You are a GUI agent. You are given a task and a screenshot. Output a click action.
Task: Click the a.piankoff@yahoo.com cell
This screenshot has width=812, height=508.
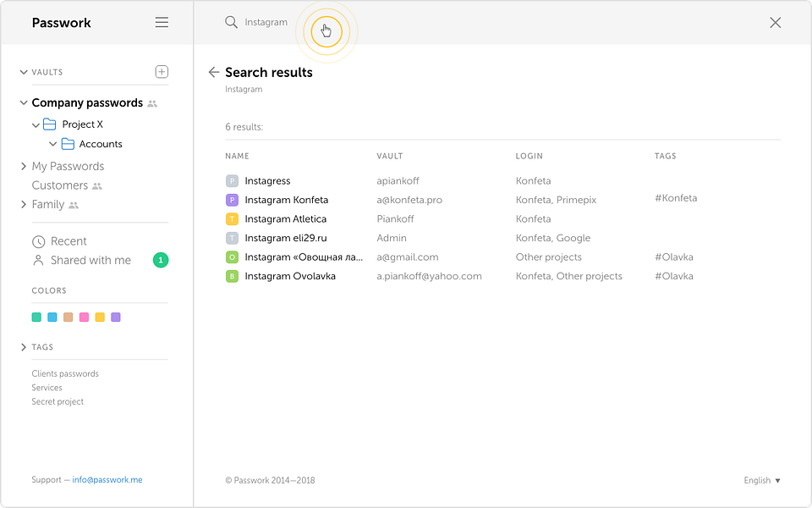[429, 276]
